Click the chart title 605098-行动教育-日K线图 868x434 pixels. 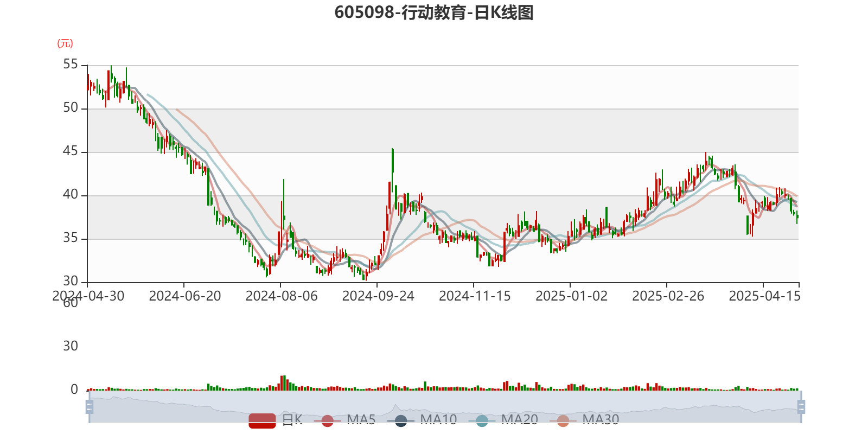click(x=434, y=12)
